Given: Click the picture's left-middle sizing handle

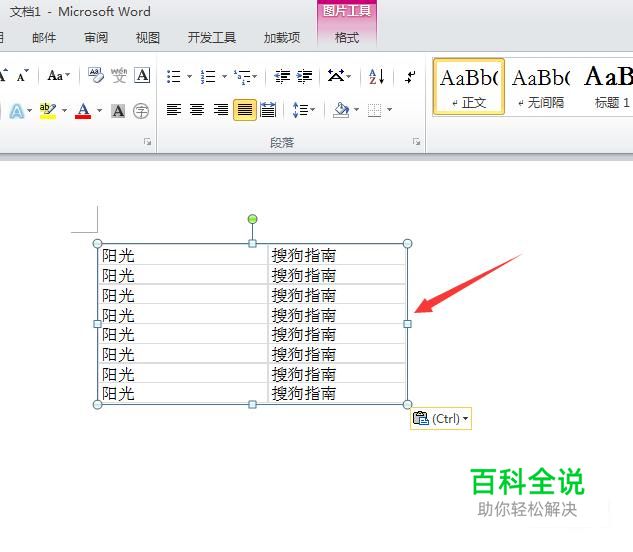Looking at the screenshot, I should pyautogui.click(x=97, y=324).
